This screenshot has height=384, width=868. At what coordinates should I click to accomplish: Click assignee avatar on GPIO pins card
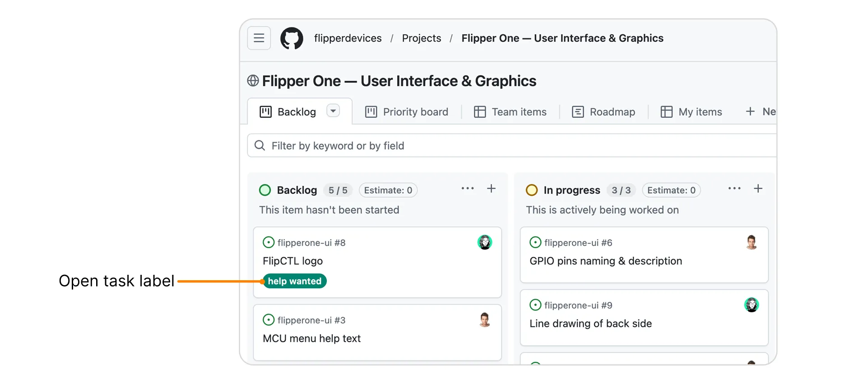pyautogui.click(x=752, y=242)
